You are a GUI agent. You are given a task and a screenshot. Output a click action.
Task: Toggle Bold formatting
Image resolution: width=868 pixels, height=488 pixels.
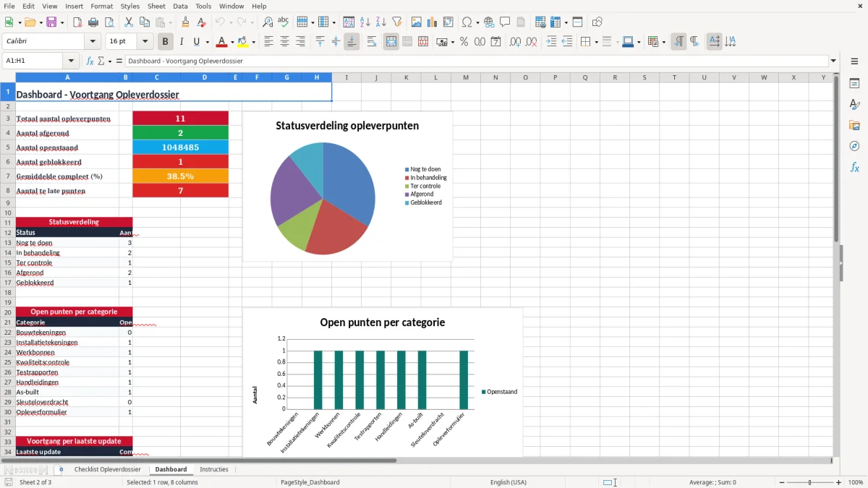click(166, 42)
